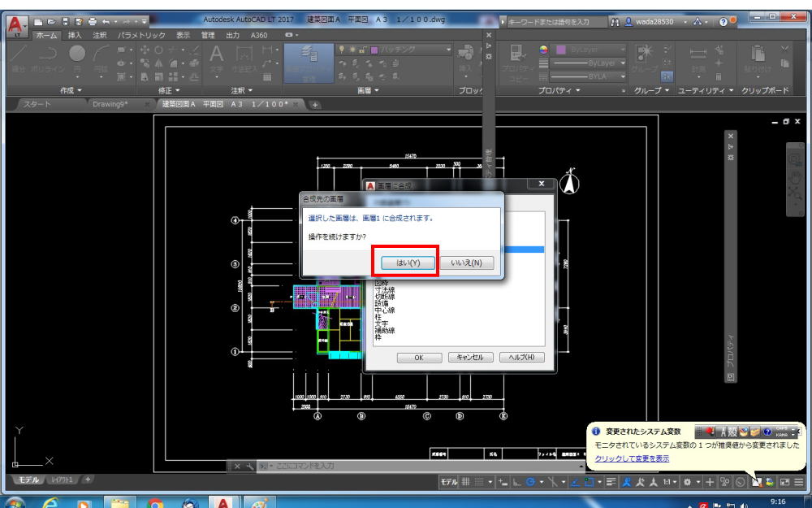The height and width of the screenshot is (508, 812).
Task: Click the はい(Y) button in the merge confirmation
Action: point(408,263)
